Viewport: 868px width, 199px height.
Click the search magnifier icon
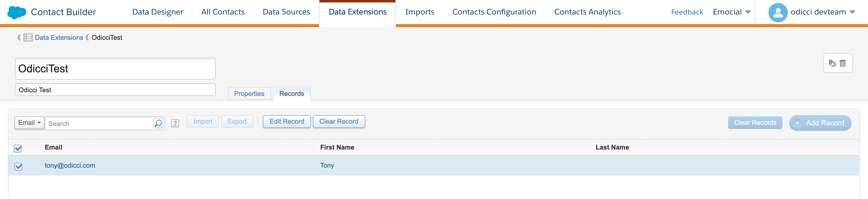coord(158,123)
